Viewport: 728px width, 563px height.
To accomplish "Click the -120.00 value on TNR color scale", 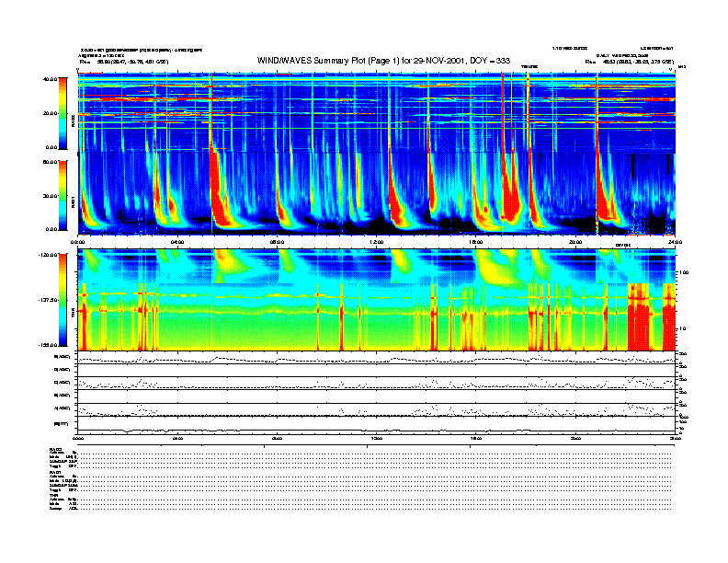I will [x=48, y=255].
